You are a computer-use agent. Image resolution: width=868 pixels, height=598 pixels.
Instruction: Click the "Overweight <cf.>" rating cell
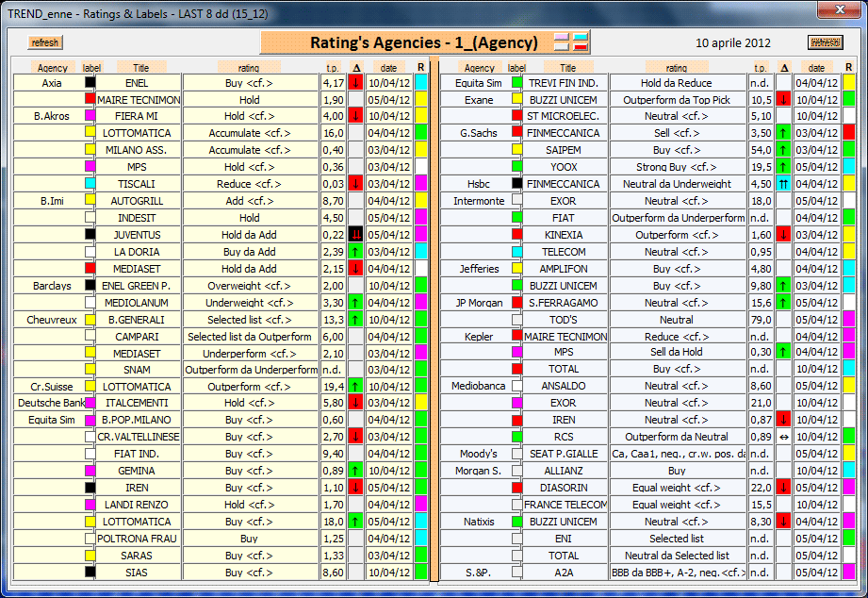[x=250, y=286]
